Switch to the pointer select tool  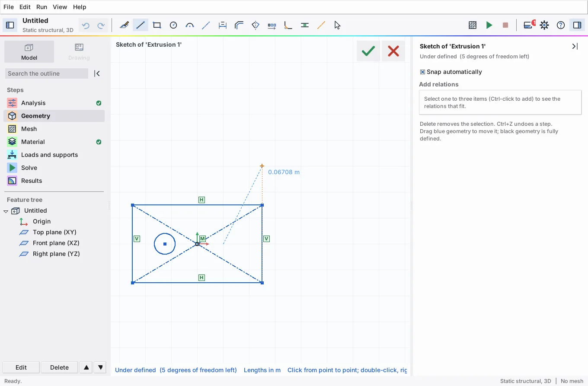(338, 25)
